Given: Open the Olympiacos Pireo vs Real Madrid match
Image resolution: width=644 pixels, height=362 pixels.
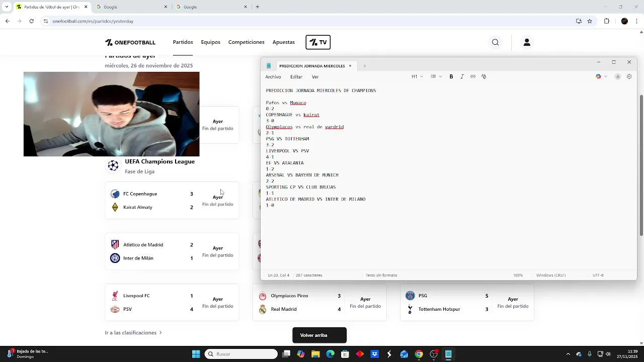Looking at the screenshot, I should (319, 302).
